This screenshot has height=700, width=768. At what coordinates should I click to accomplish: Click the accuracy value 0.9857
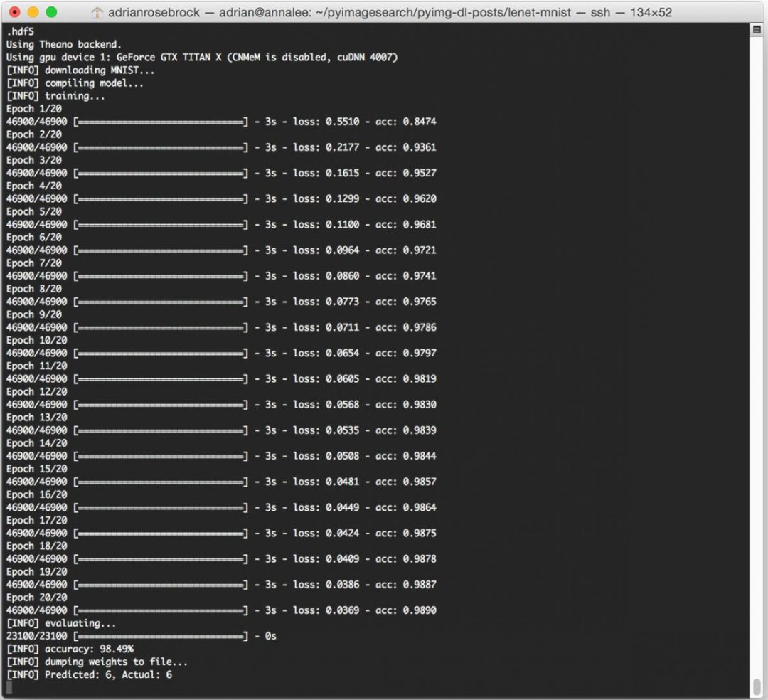420,482
